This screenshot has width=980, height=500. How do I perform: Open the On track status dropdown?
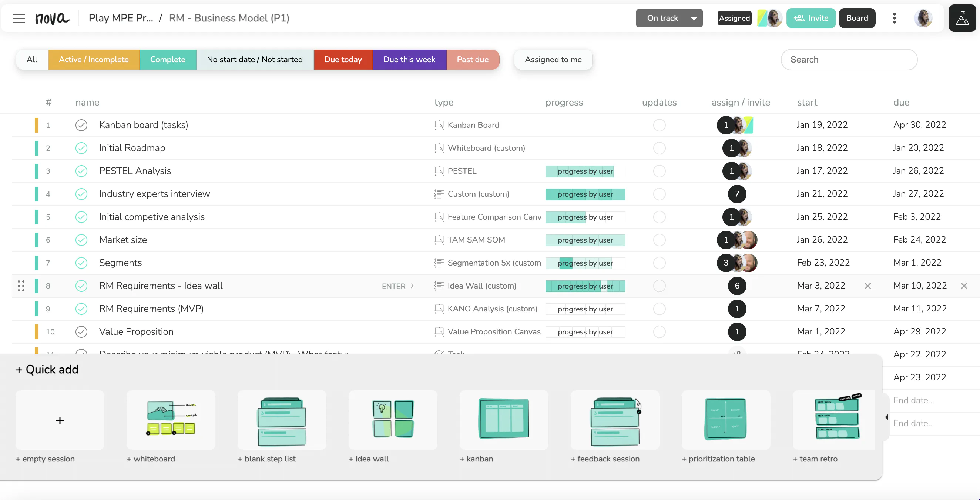coord(669,18)
